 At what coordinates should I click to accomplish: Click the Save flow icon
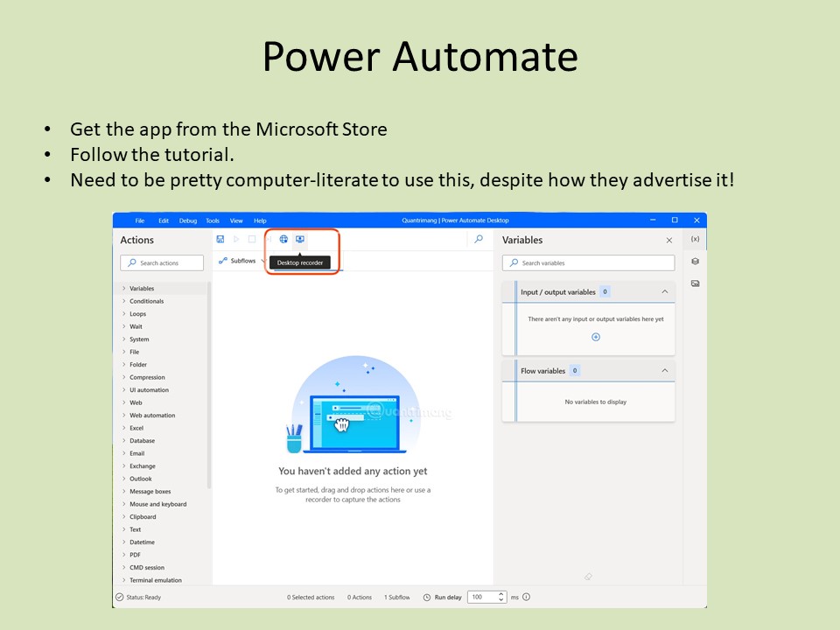[220, 239]
